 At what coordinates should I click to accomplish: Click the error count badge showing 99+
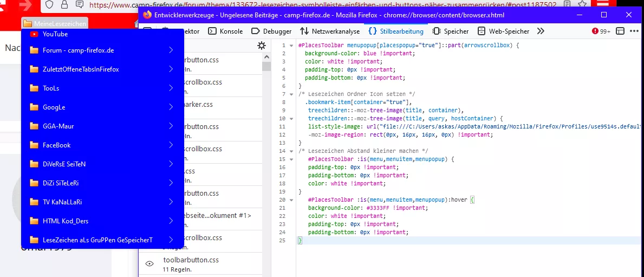pos(601,31)
